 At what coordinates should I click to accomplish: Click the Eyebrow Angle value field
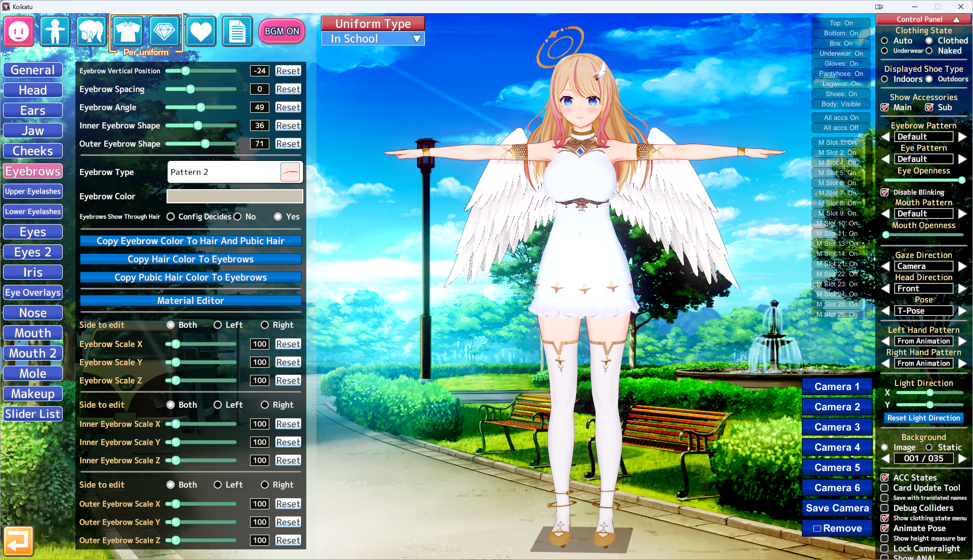pyautogui.click(x=260, y=107)
